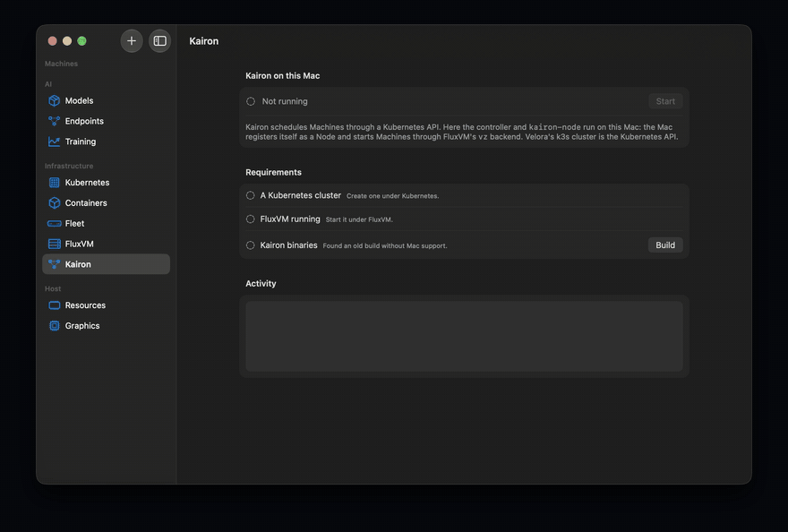This screenshot has width=788, height=532.
Task: Switch to the Training page
Action: pyautogui.click(x=106, y=142)
